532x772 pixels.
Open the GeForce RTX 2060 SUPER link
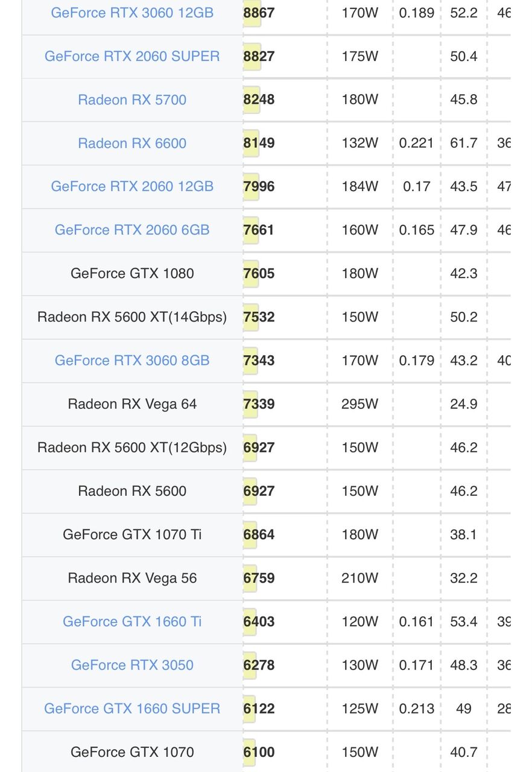[x=132, y=56]
